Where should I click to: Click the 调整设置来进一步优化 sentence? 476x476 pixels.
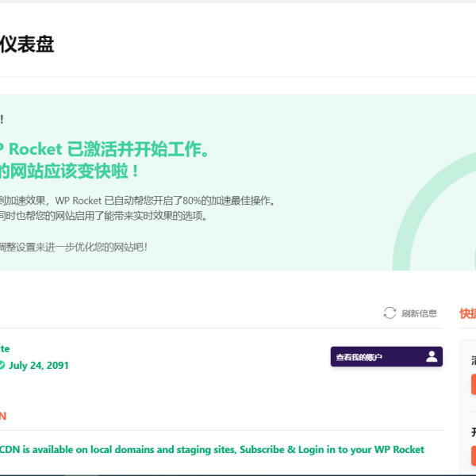coord(74,247)
